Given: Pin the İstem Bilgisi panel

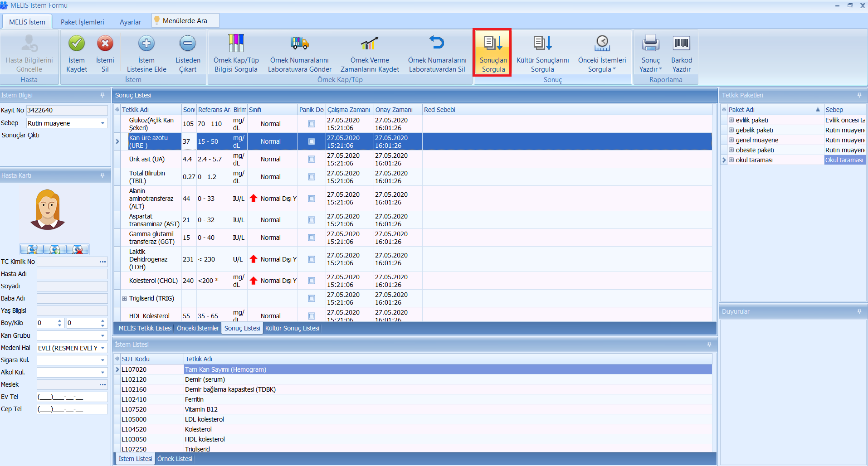Looking at the screenshot, I should click(x=102, y=95).
